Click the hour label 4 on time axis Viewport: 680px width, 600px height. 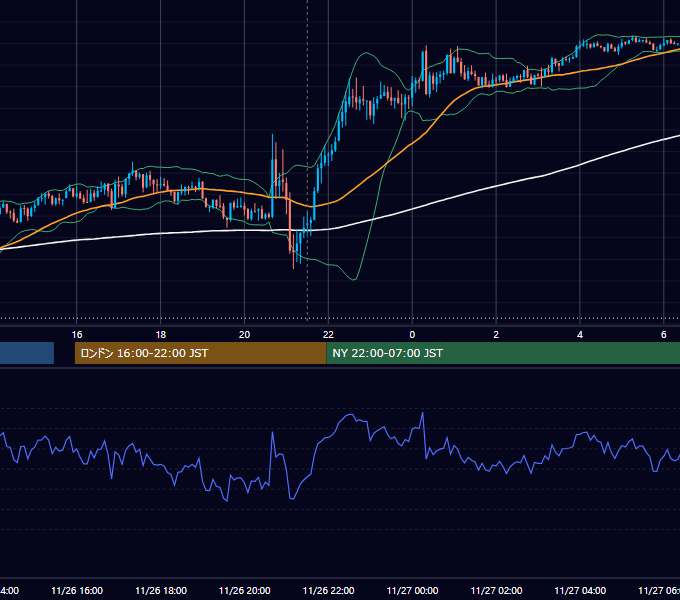point(580,335)
